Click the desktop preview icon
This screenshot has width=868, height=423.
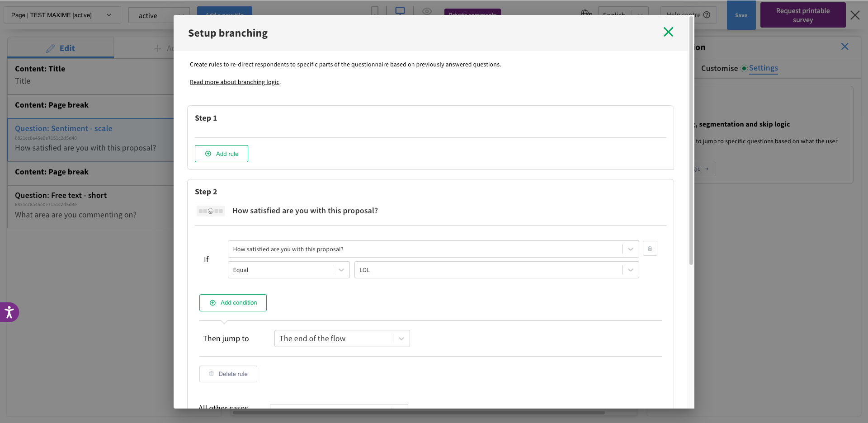coord(400,10)
